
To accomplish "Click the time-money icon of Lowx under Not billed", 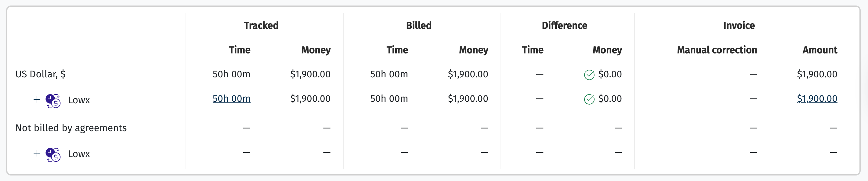I will point(53,154).
